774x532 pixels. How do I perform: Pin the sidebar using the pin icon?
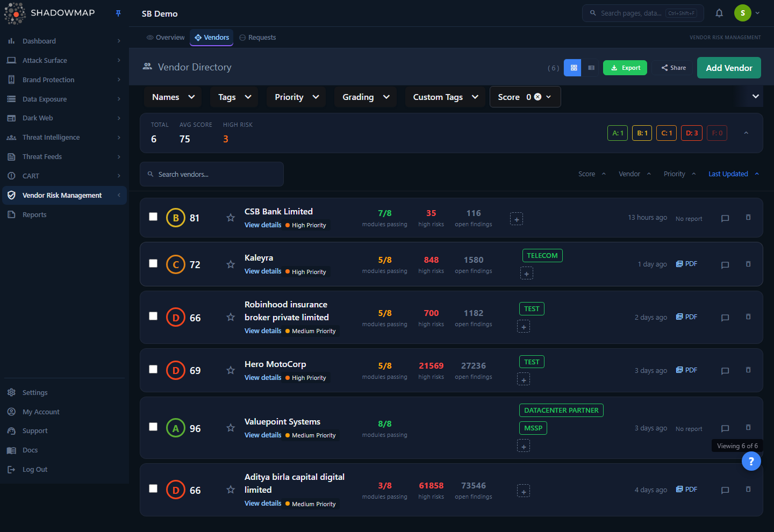coord(118,13)
